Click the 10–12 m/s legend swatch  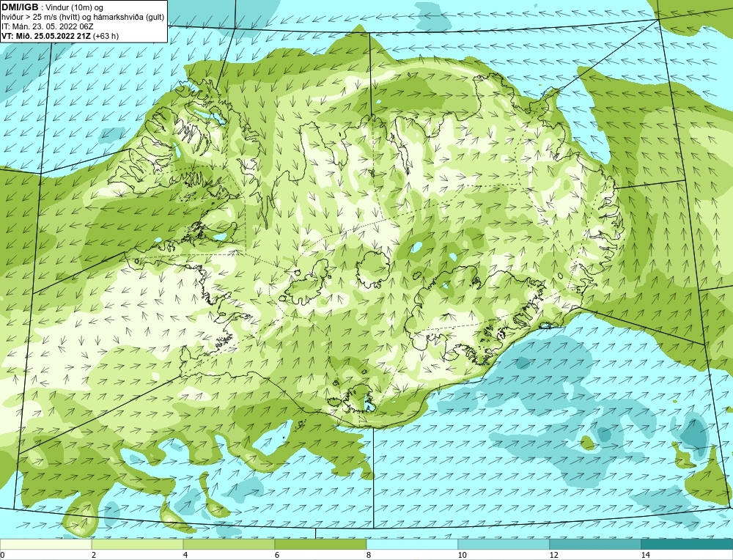[504, 544]
